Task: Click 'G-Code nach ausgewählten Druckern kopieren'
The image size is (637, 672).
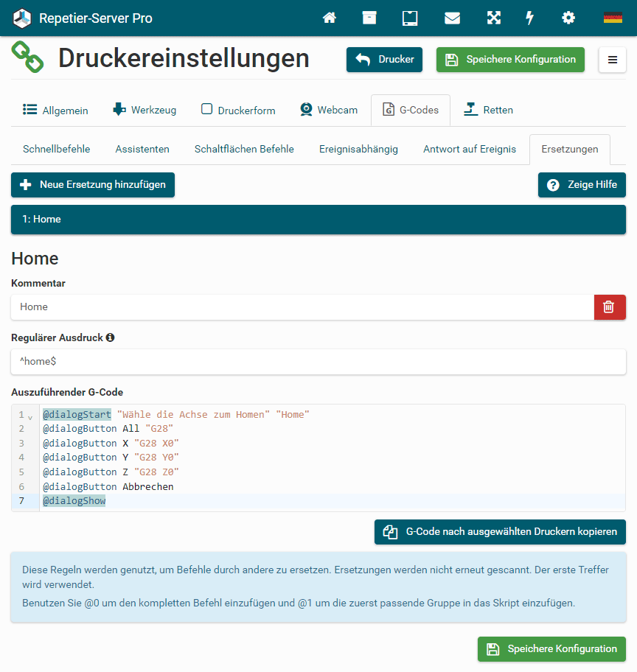Action: point(500,531)
